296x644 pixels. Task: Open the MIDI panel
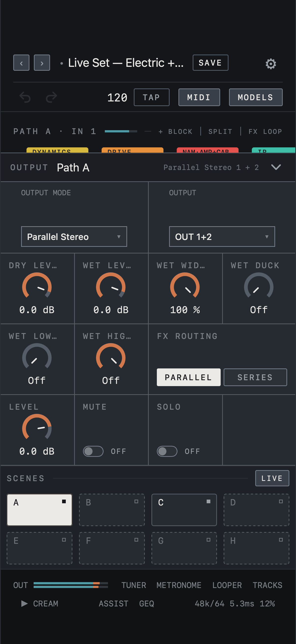pos(199,97)
